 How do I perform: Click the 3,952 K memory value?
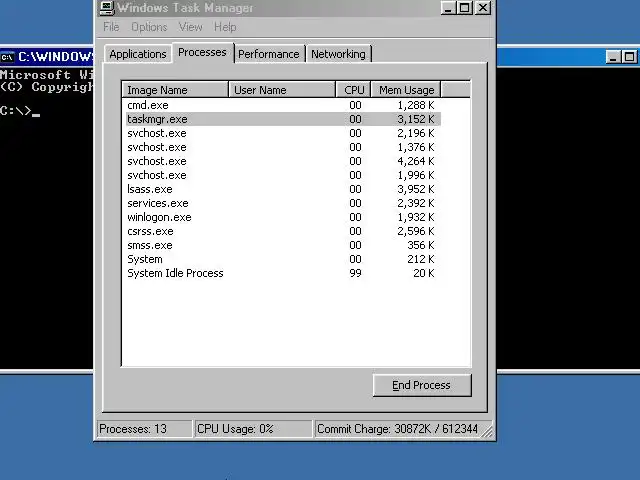416,189
